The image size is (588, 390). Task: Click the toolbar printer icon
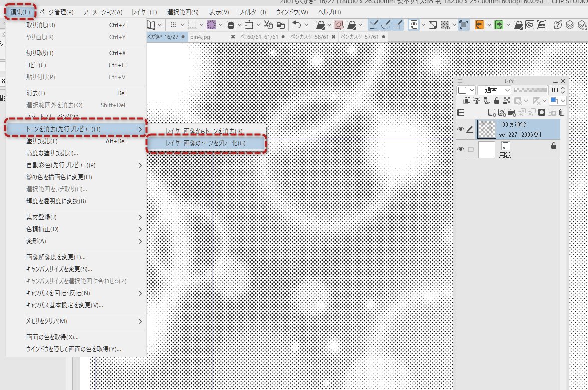542,25
